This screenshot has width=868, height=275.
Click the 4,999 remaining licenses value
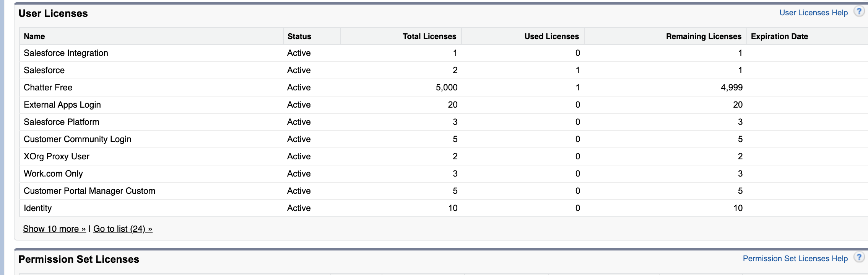pyautogui.click(x=731, y=87)
